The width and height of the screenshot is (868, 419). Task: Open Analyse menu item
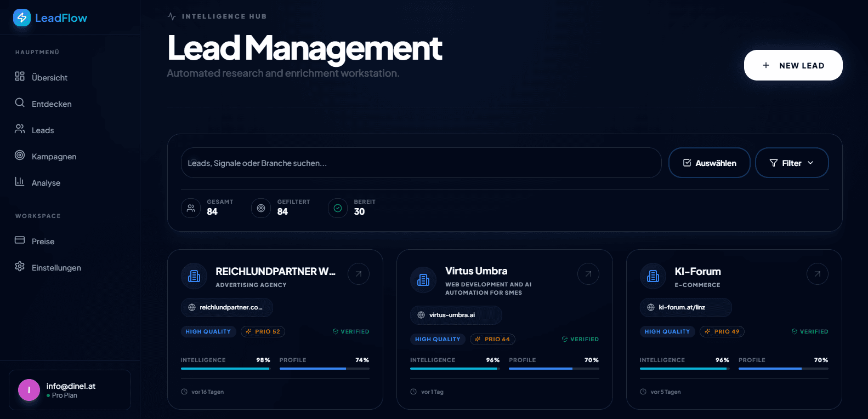70,182
